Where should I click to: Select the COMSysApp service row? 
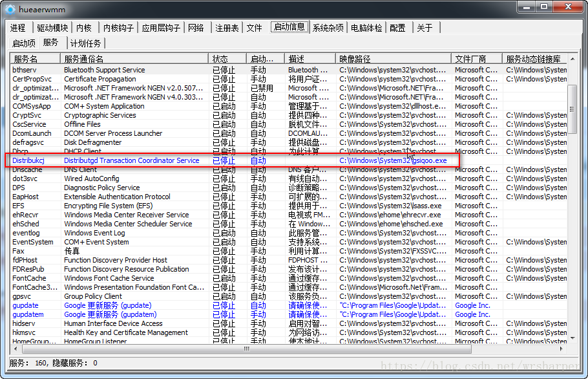coord(289,106)
